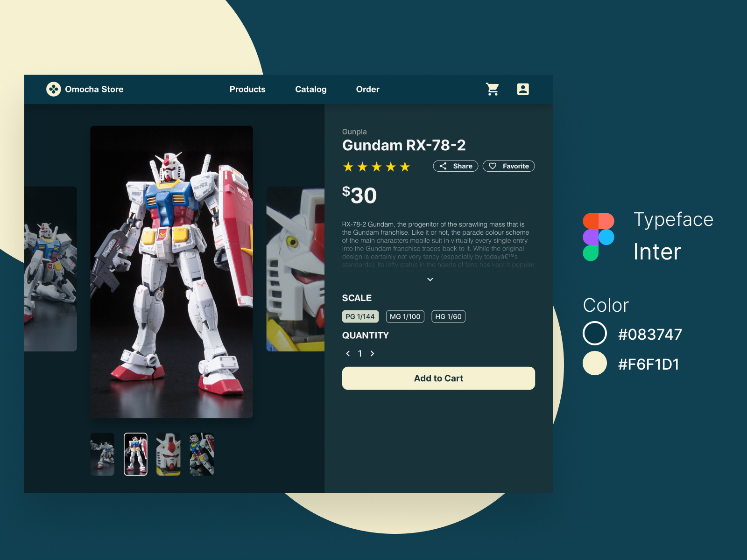Click the user account icon
This screenshot has height=560, width=747.
point(523,89)
